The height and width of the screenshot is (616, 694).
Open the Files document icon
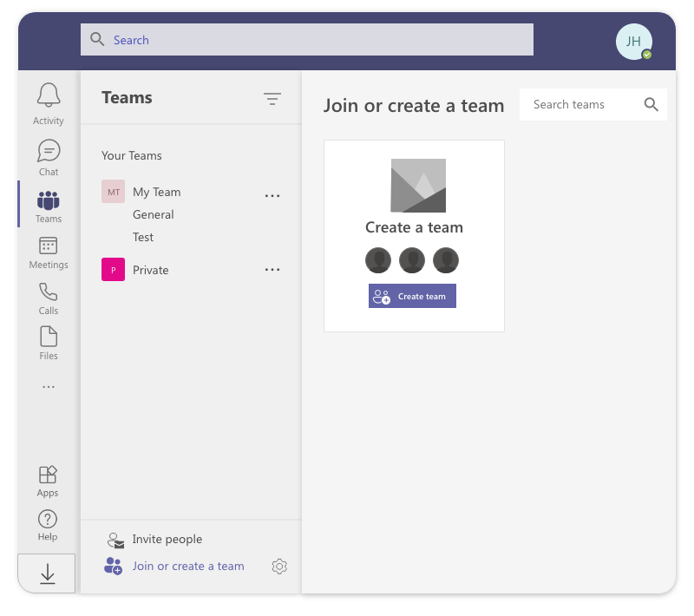coord(49,337)
